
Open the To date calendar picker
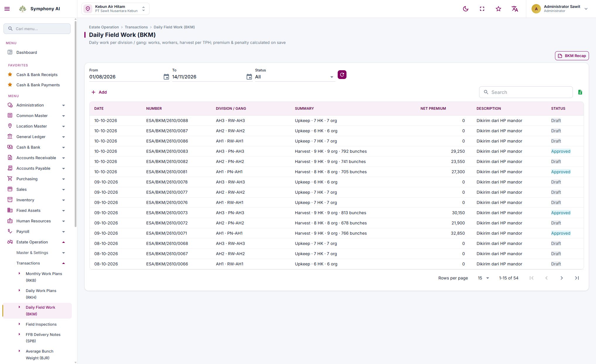tap(249, 77)
